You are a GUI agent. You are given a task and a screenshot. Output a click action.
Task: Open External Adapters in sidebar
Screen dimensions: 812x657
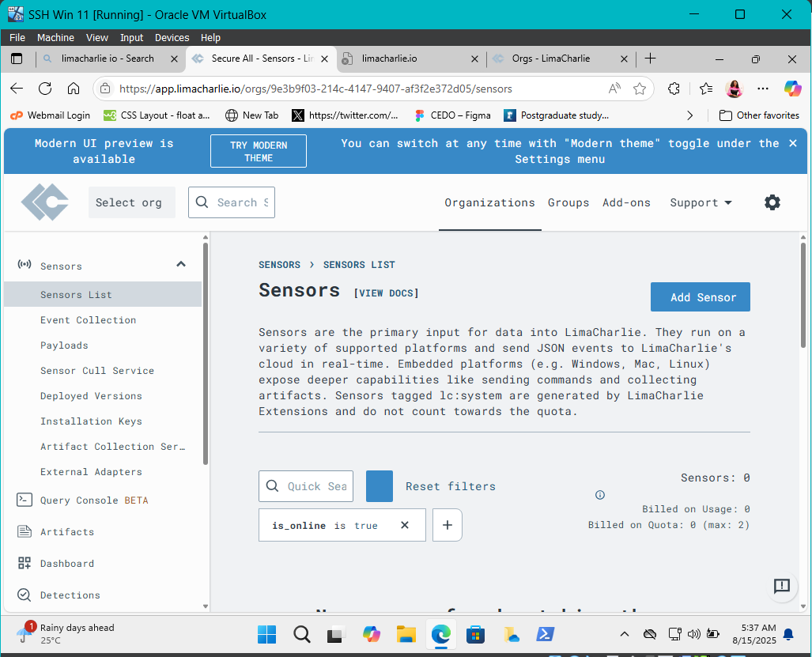91,472
